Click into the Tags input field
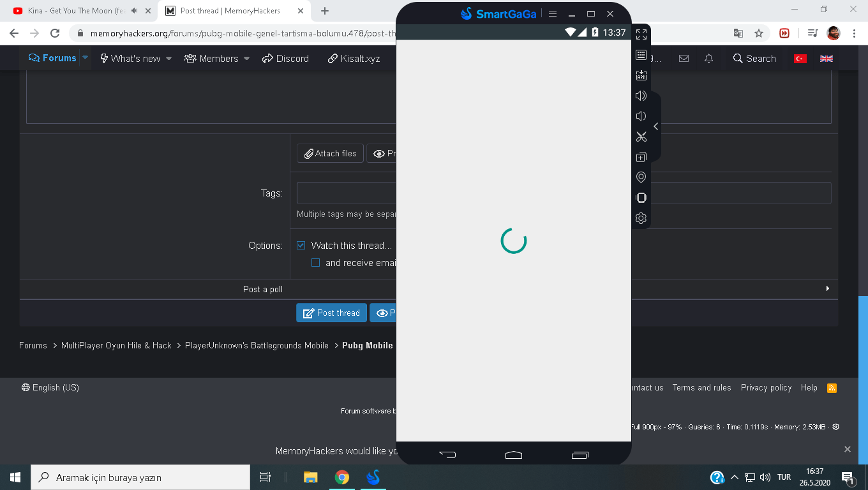The width and height of the screenshot is (868, 490). point(564,193)
